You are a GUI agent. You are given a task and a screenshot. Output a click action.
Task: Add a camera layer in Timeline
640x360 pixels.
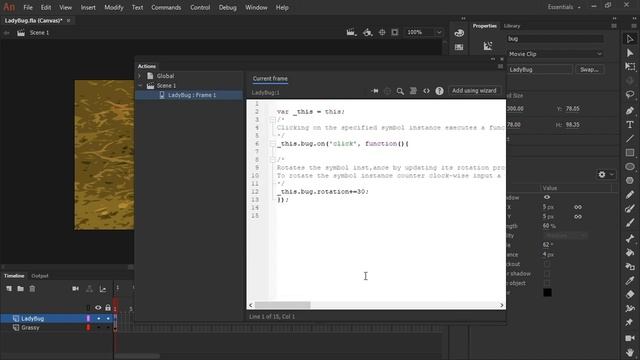coord(76,289)
